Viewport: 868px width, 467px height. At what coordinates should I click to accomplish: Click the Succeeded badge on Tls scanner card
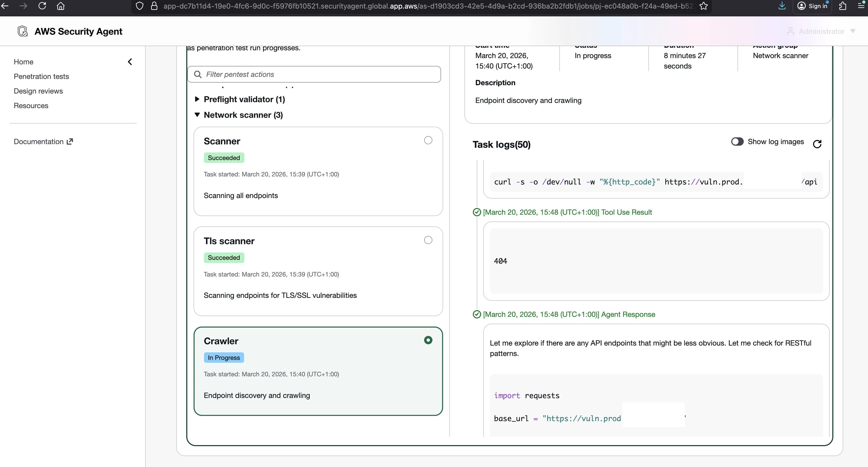click(224, 258)
